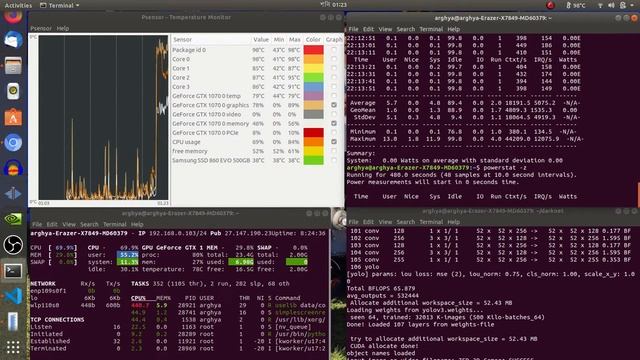Disable graph for GeForce GTX 1070 graphics
Screen dimensions: 640x360
pyautogui.click(x=334, y=105)
